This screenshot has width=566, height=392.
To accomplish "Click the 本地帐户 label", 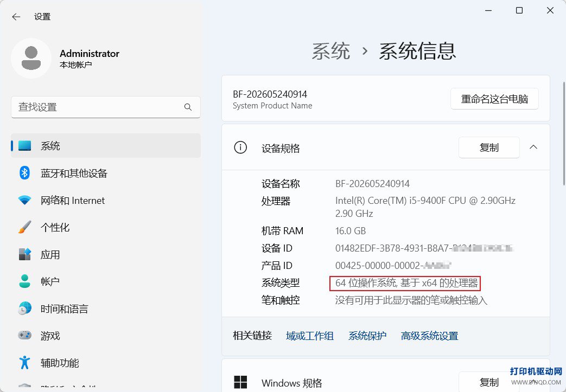I will (76, 65).
